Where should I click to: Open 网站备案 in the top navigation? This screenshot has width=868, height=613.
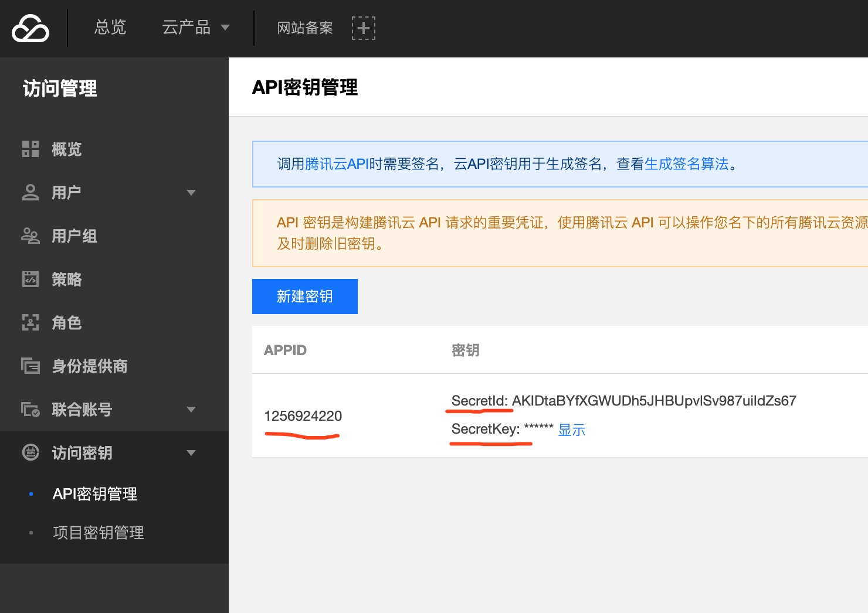tap(304, 28)
